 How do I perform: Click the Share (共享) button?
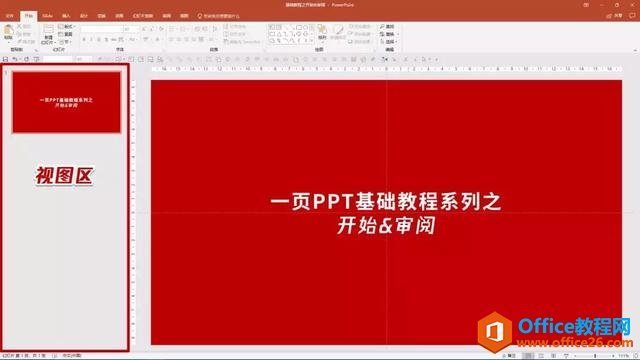click(x=614, y=16)
